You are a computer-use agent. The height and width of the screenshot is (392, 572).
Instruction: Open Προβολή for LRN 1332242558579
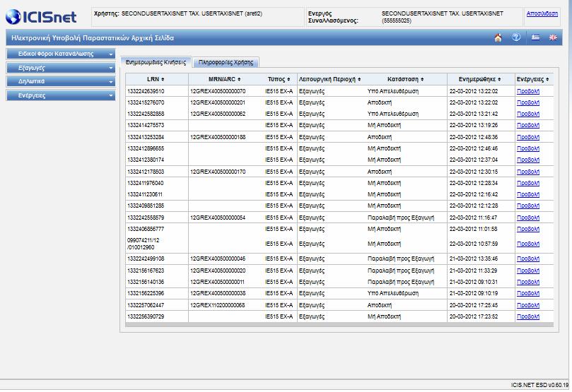tap(528, 218)
